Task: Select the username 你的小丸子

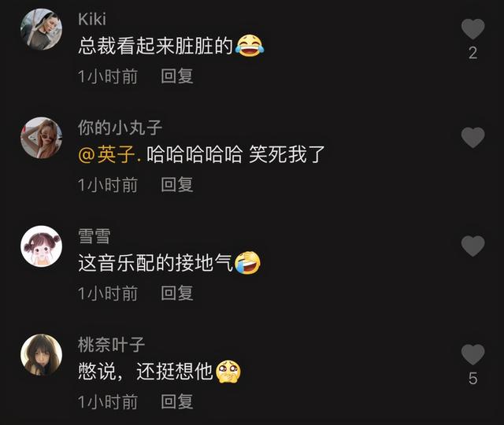Action: 120,128
